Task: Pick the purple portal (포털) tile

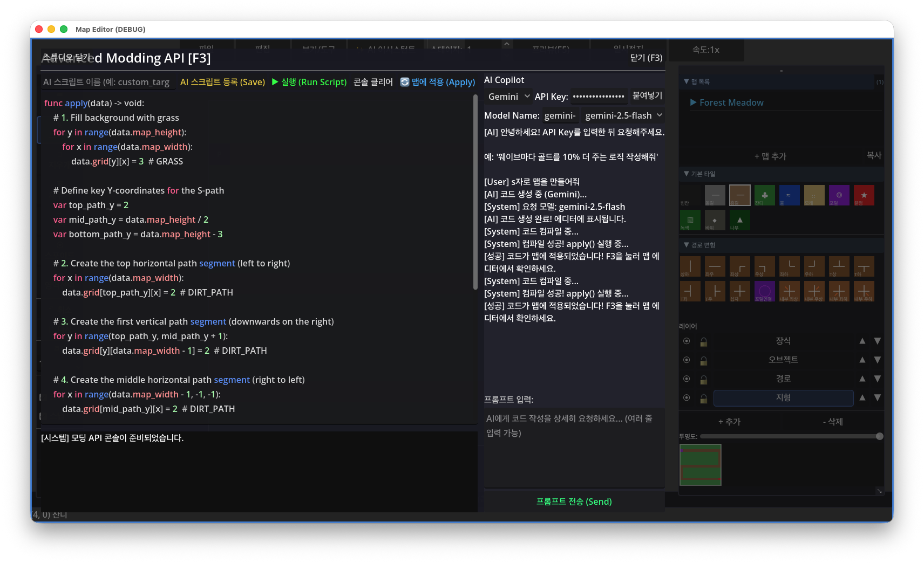Action: coord(839,195)
